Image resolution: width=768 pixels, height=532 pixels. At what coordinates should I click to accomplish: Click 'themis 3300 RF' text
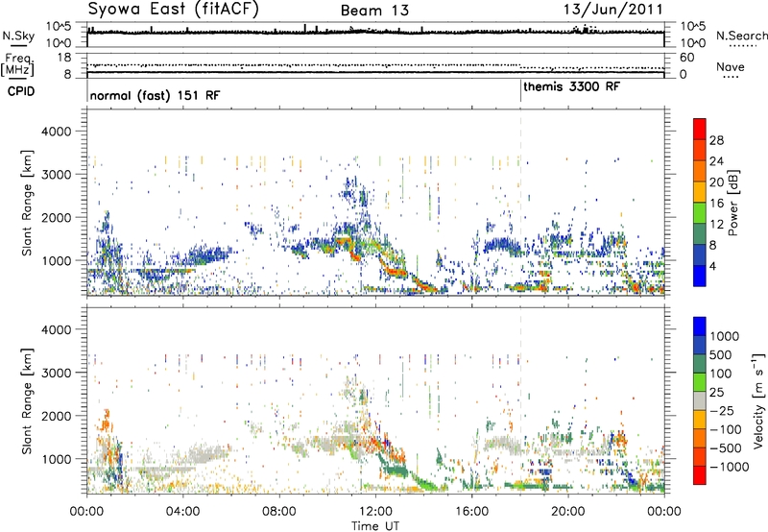tap(571, 86)
